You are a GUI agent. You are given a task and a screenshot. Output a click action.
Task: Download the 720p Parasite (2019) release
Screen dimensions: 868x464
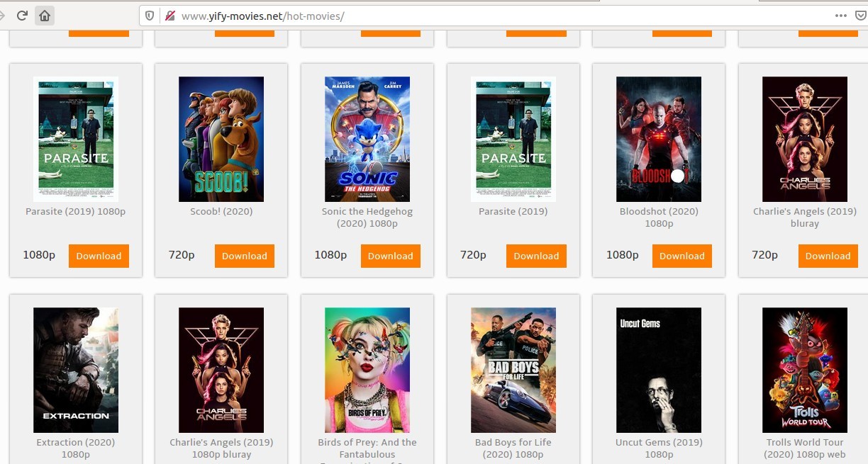536,256
